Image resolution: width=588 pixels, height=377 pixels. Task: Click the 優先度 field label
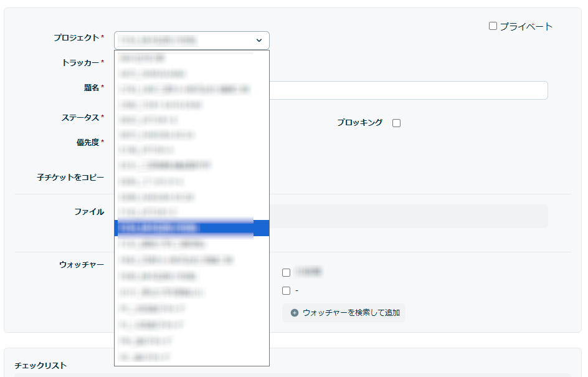87,143
